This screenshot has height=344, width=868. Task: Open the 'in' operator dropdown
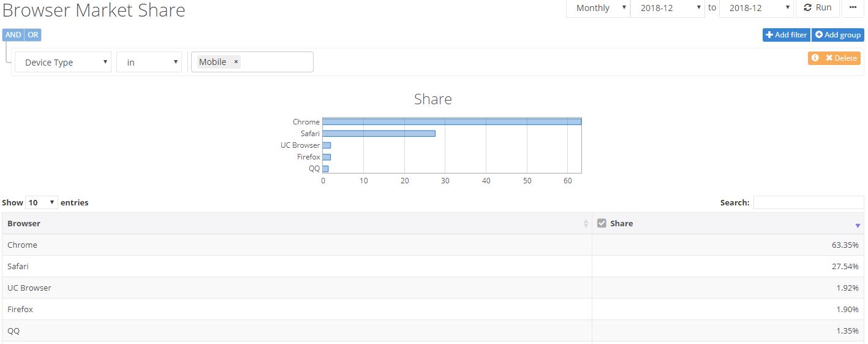pyautogui.click(x=149, y=62)
